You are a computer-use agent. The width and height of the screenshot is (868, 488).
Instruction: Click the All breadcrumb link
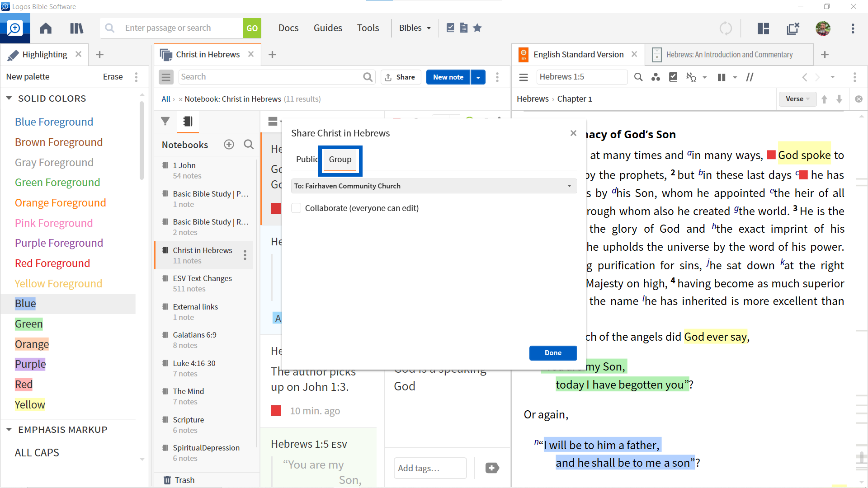coord(166,99)
